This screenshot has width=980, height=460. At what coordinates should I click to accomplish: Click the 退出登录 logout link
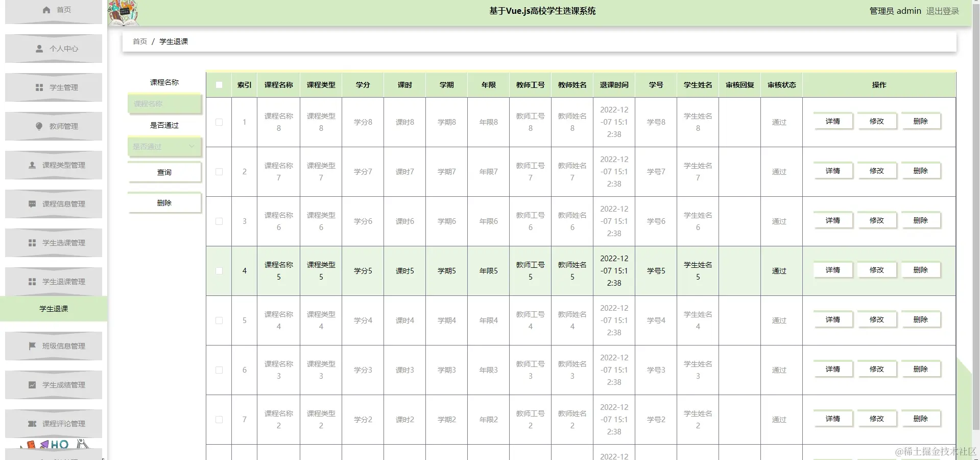[x=943, y=11]
